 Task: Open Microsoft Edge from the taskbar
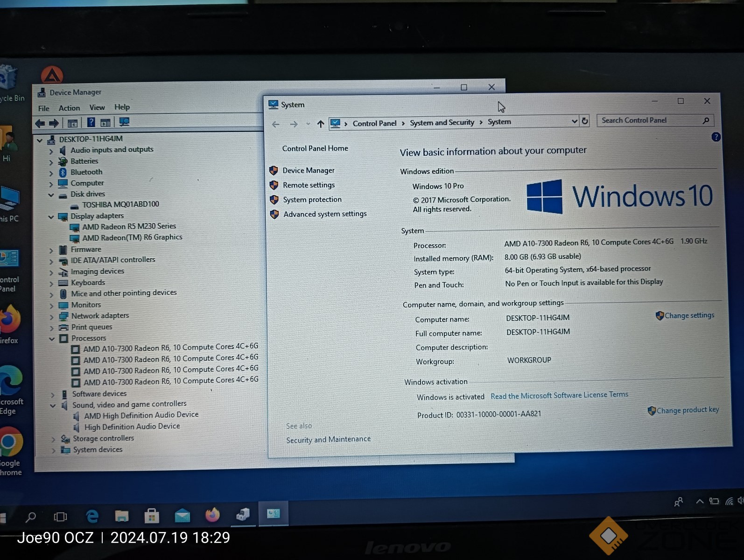(x=92, y=516)
